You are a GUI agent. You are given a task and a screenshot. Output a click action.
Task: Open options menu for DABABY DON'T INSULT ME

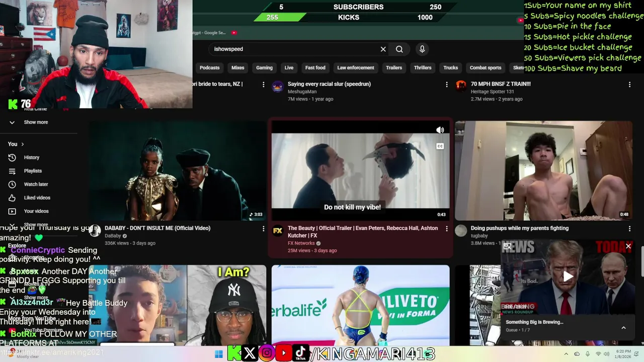tap(263, 229)
